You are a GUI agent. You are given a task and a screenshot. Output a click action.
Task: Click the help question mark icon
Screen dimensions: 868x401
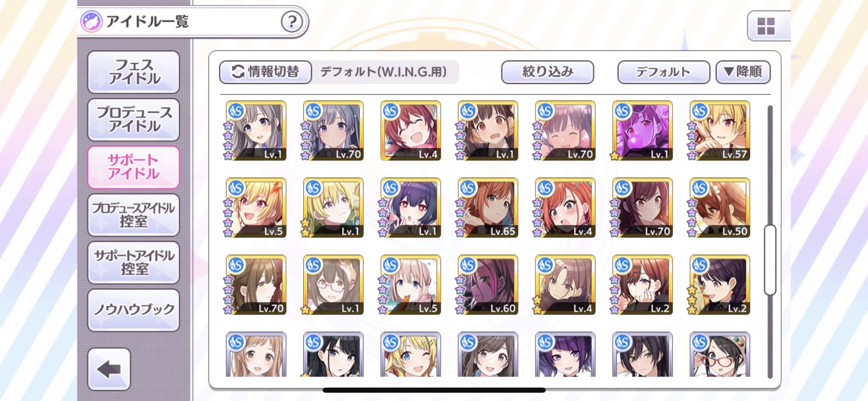point(292,22)
